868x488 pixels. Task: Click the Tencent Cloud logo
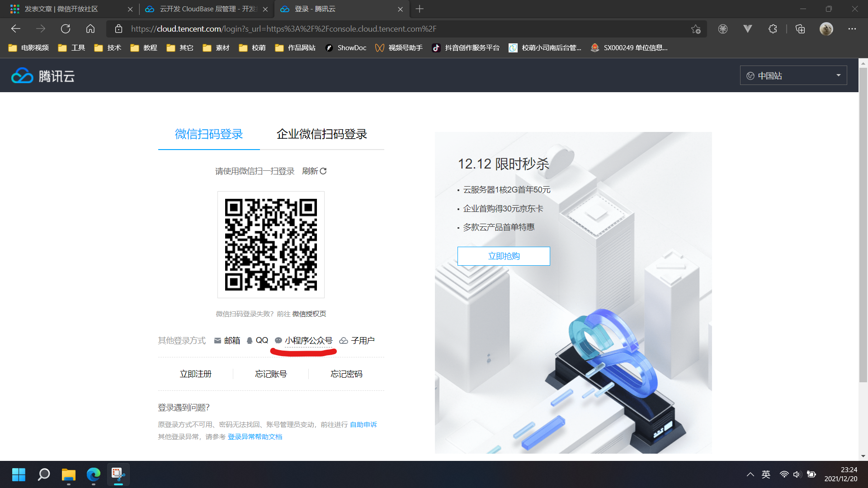(43, 76)
